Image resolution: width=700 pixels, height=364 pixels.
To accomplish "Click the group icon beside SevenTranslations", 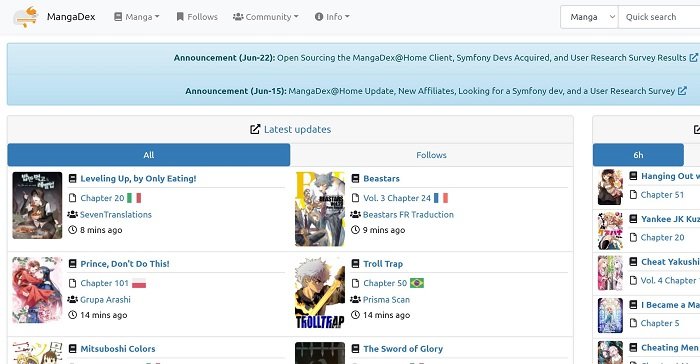I will coord(72,214).
